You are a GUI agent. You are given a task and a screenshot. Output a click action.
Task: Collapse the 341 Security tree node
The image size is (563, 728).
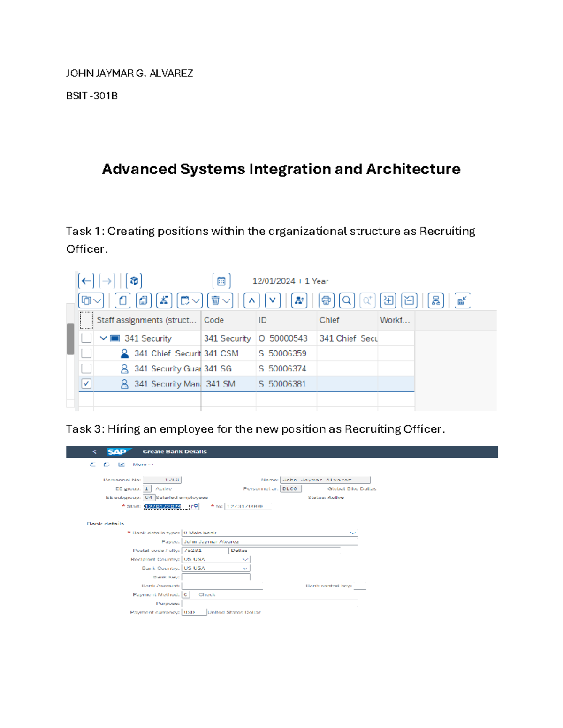click(103, 338)
